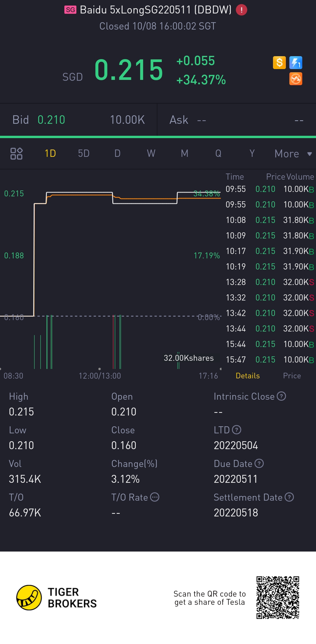Show help for Settlement Date

click(289, 497)
